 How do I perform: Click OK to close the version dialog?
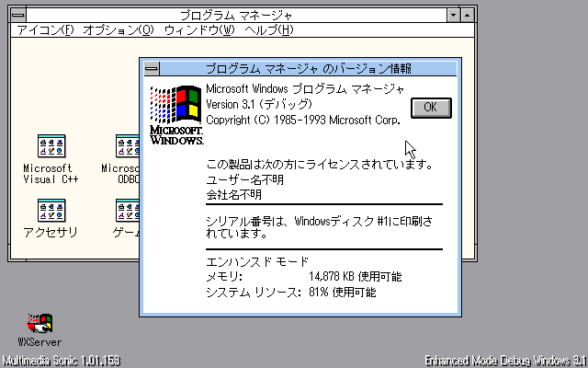click(x=431, y=108)
